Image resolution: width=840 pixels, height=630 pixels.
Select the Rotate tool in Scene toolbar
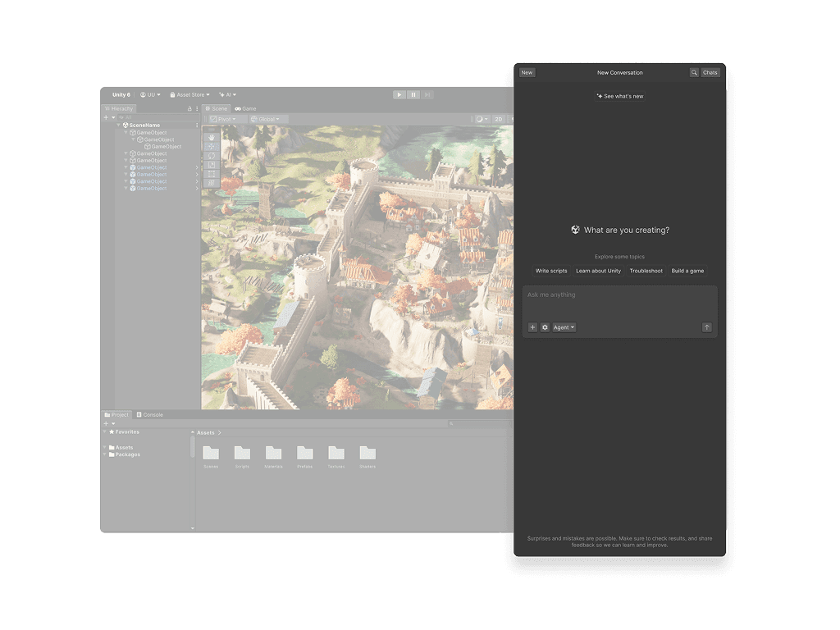212,155
